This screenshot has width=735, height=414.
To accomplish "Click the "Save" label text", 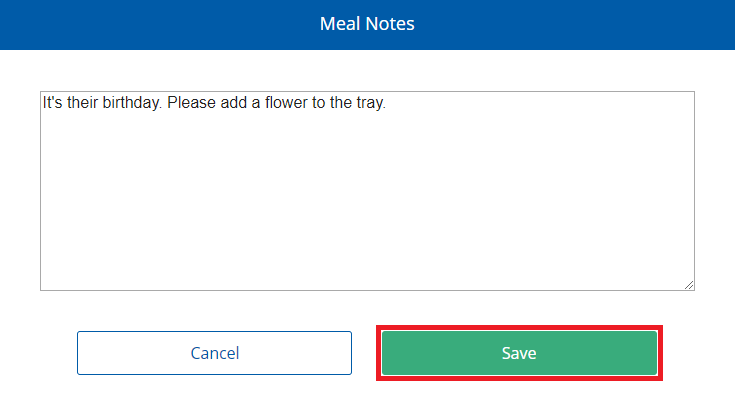I will (519, 353).
